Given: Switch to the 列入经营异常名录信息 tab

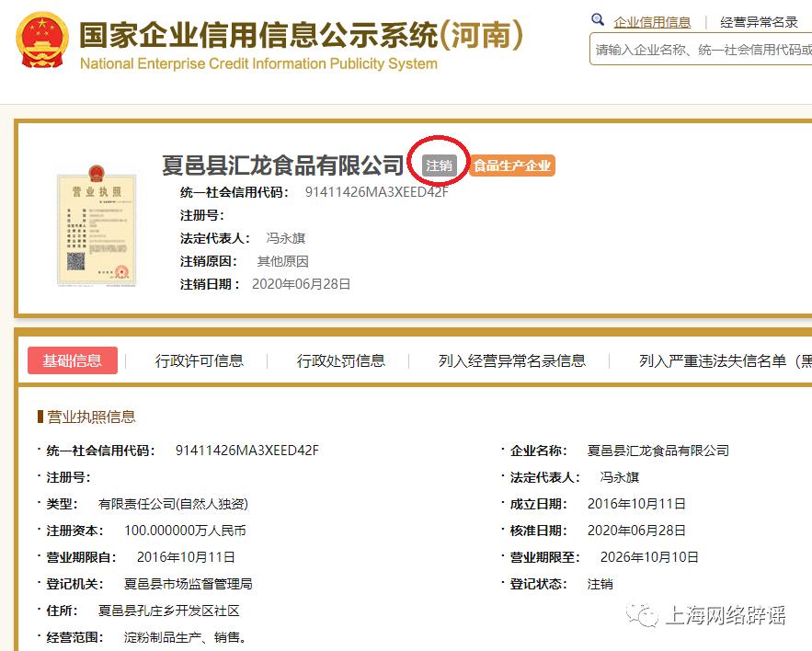Looking at the screenshot, I should (510, 360).
